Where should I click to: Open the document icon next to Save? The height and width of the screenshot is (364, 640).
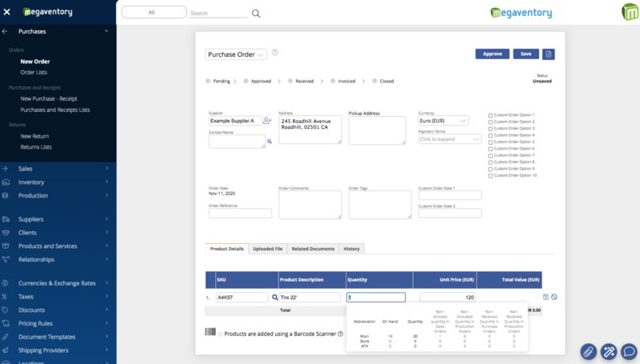click(x=548, y=54)
